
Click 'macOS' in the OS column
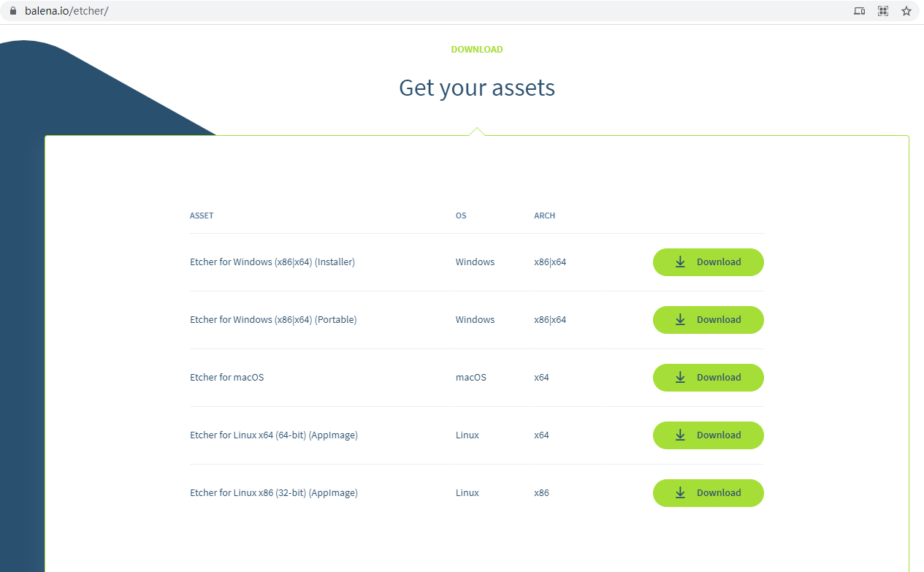[471, 378]
